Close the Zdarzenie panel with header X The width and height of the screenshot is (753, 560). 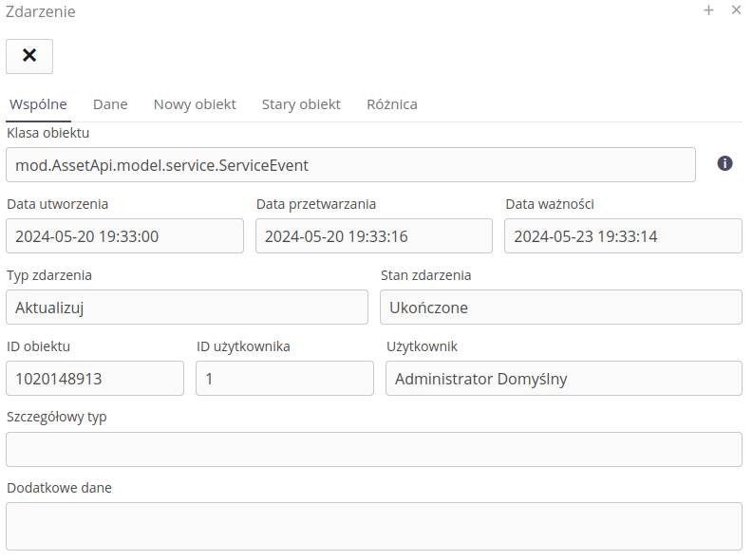pyautogui.click(x=736, y=10)
